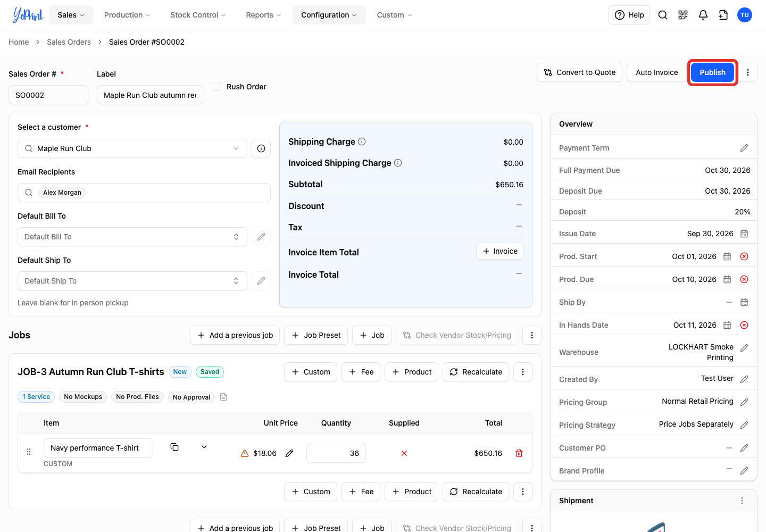The height and width of the screenshot is (532, 766).
Task: Clear the Prod. Start date
Action: (x=744, y=256)
